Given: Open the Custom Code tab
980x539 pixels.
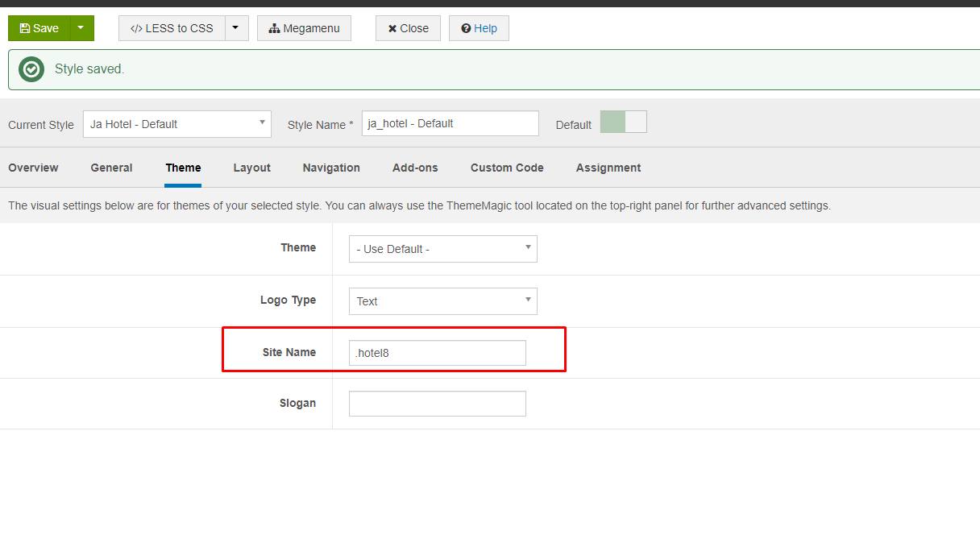Looking at the screenshot, I should (x=507, y=168).
